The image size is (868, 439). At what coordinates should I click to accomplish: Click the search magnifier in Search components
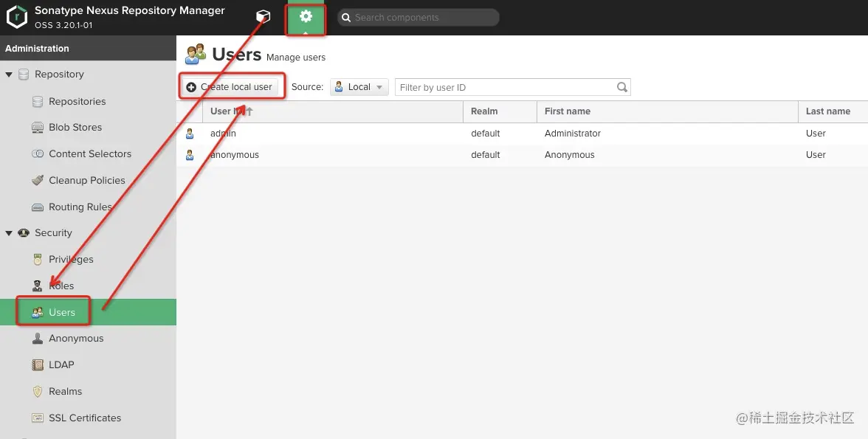[346, 18]
